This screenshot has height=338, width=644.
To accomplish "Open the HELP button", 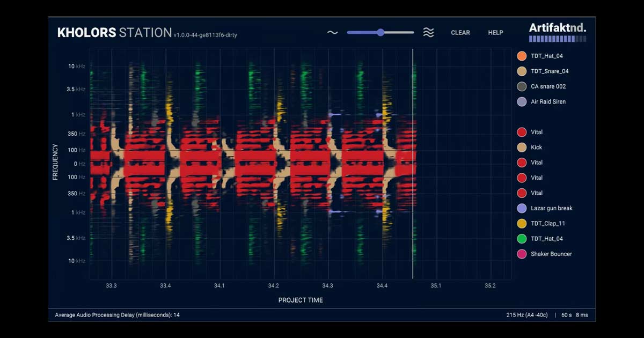I will (x=495, y=33).
